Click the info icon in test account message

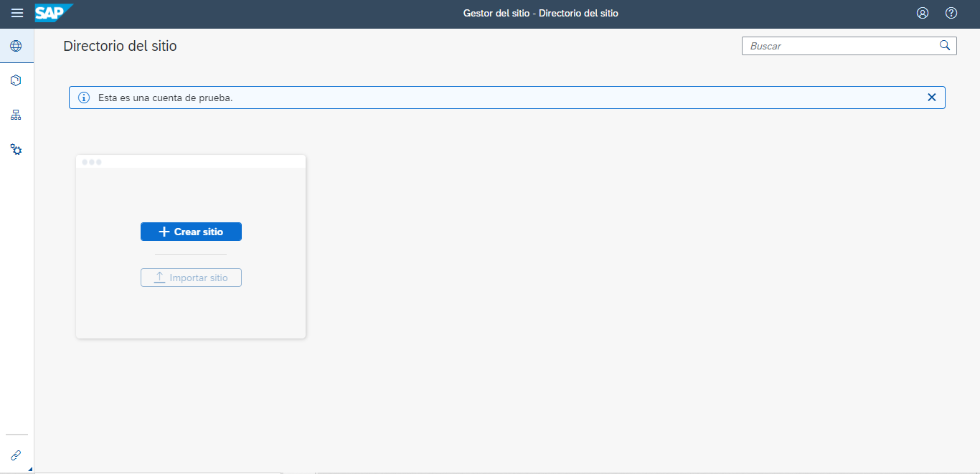click(84, 98)
